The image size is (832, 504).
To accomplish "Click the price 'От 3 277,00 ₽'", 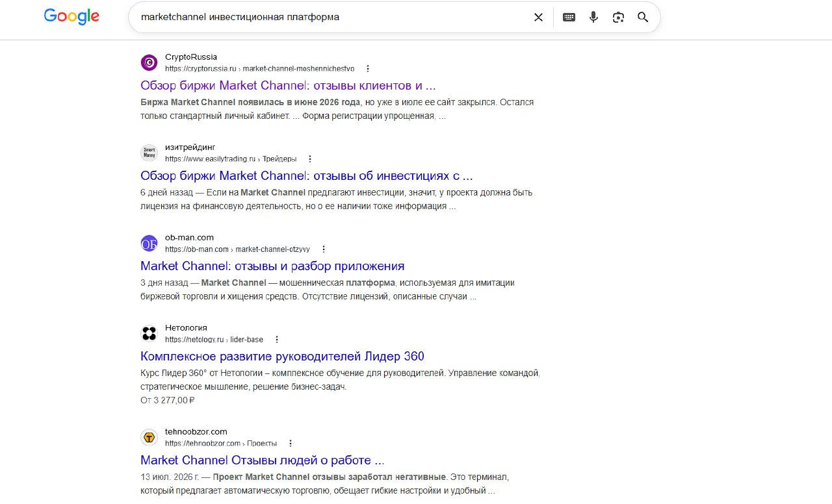I will 167,400.
